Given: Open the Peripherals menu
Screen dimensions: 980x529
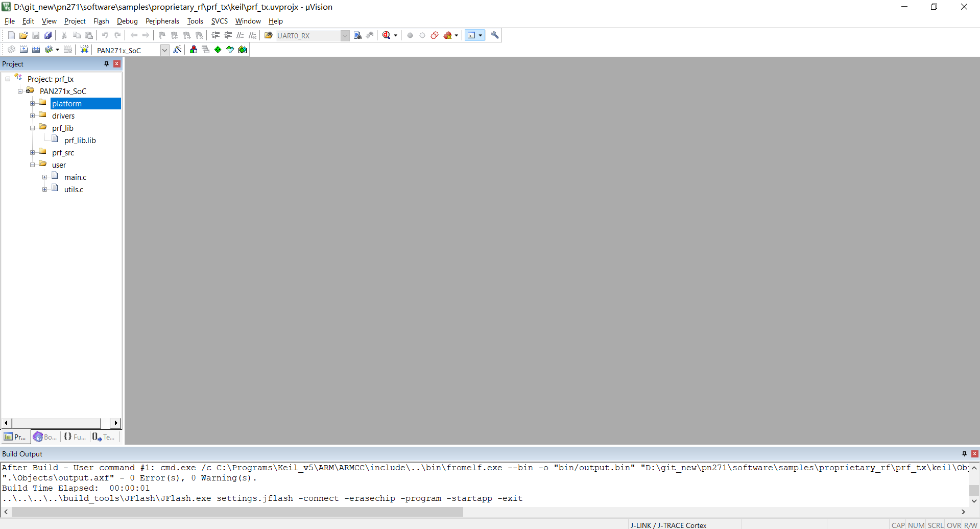Looking at the screenshot, I should point(162,21).
